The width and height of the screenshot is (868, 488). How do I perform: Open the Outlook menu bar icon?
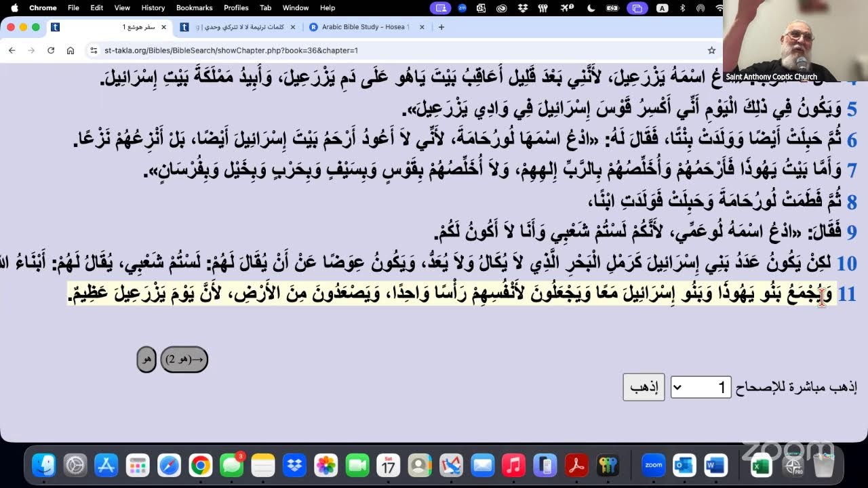[x=481, y=8]
